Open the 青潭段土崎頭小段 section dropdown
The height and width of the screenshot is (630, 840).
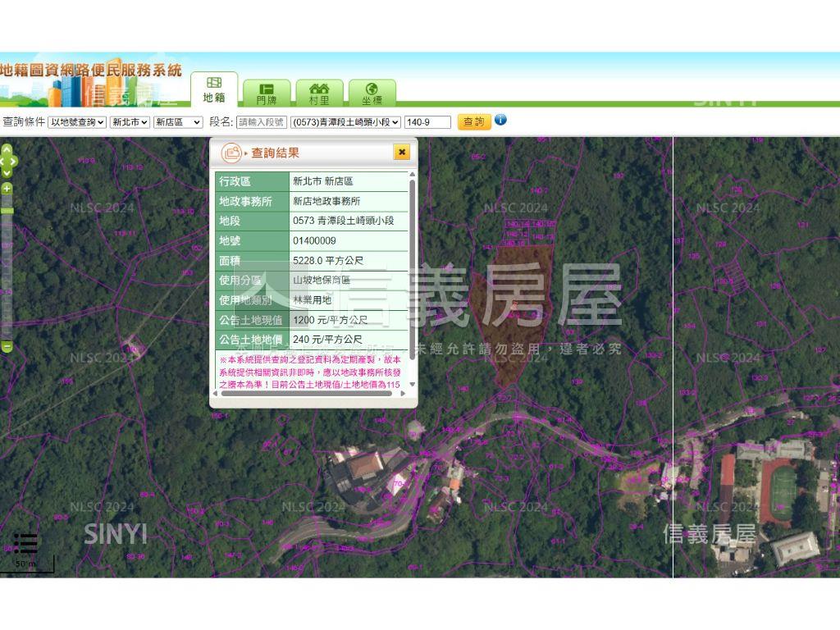pyautogui.click(x=345, y=122)
